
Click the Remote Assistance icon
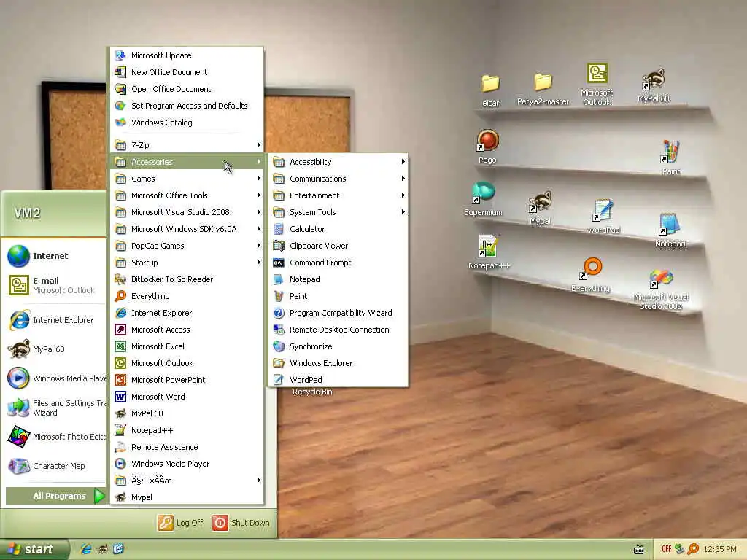click(x=120, y=447)
